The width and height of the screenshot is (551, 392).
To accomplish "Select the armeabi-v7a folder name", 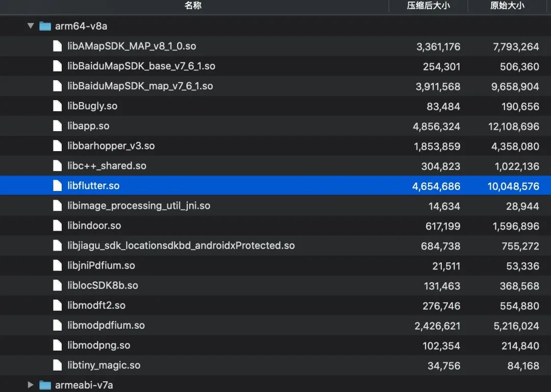I will pos(84,385).
